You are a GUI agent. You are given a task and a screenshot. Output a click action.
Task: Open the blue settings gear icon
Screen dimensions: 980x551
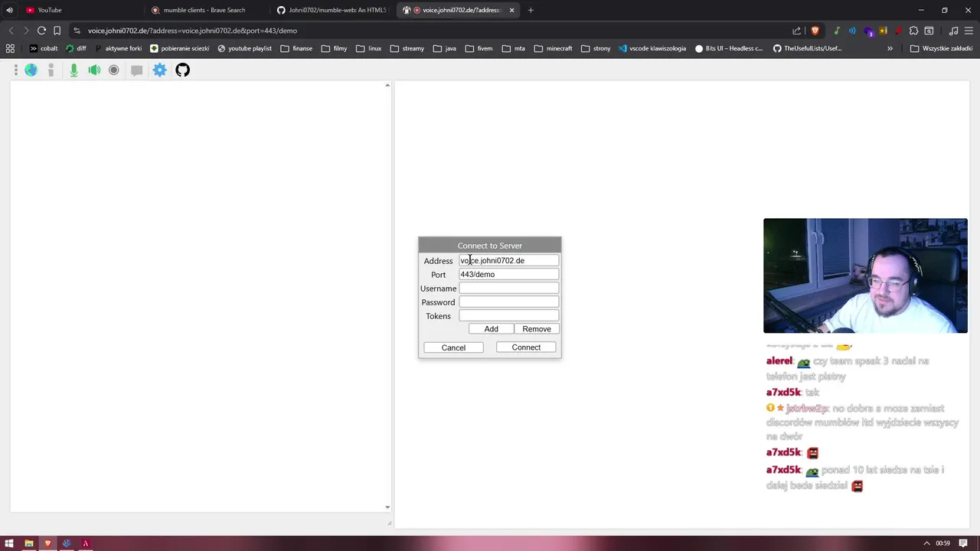pos(159,70)
